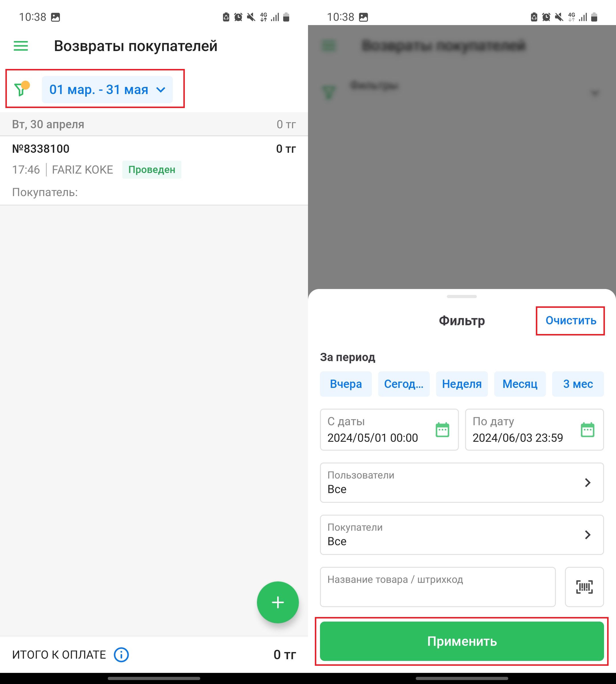Open the info icon beside ИТОГО К ОПЛАТЕ
This screenshot has width=616, height=684.
pyautogui.click(x=121, y=655)
